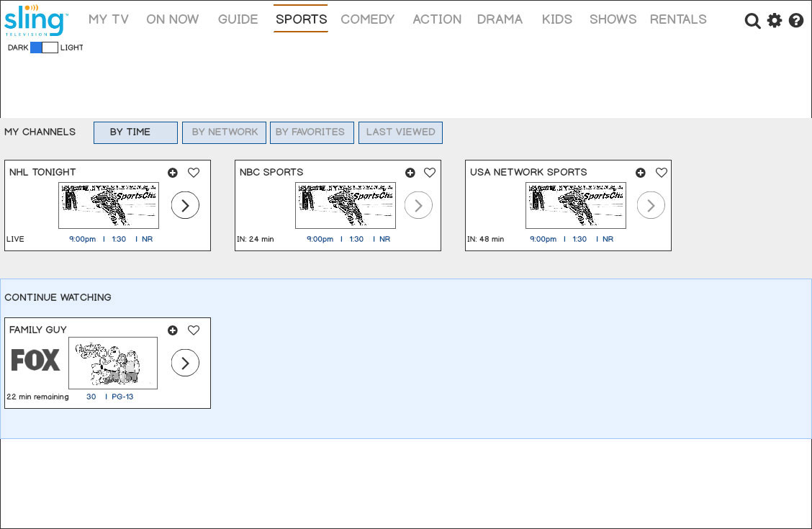Click the help question mark icon

click(796, 20)
